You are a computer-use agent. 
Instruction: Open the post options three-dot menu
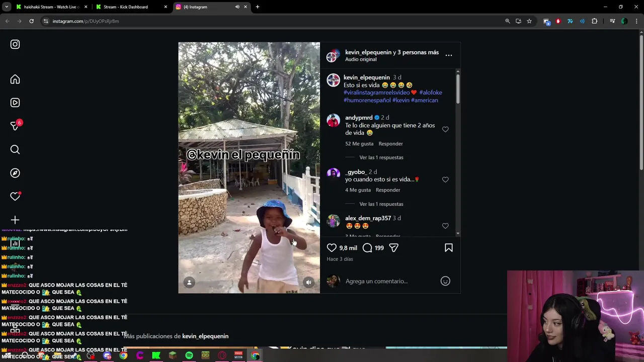(x=449, y=55)
